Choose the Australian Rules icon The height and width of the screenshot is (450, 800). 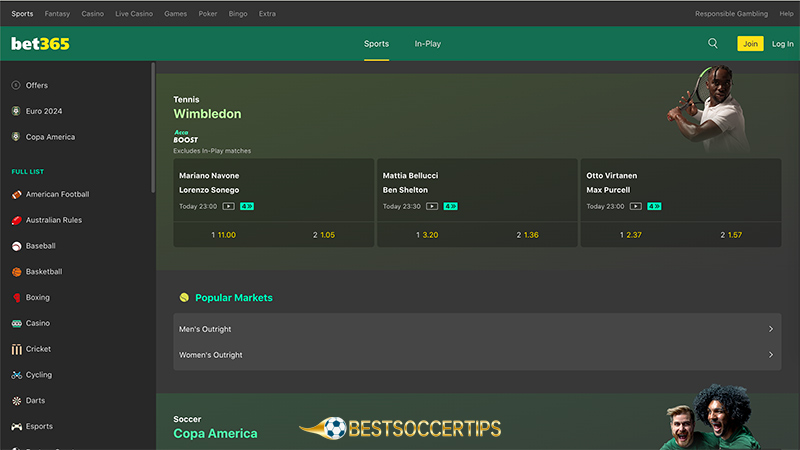point(16,220)
